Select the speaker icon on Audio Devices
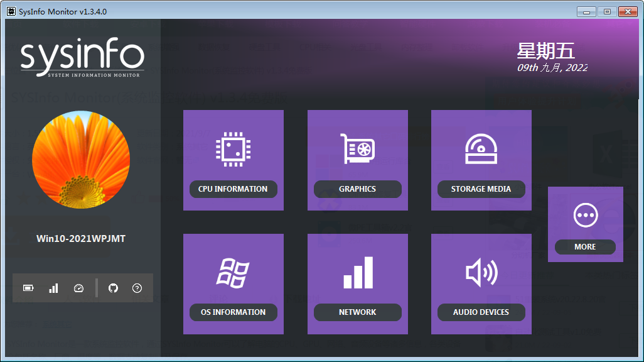The image size is (644, 362). 481,273
